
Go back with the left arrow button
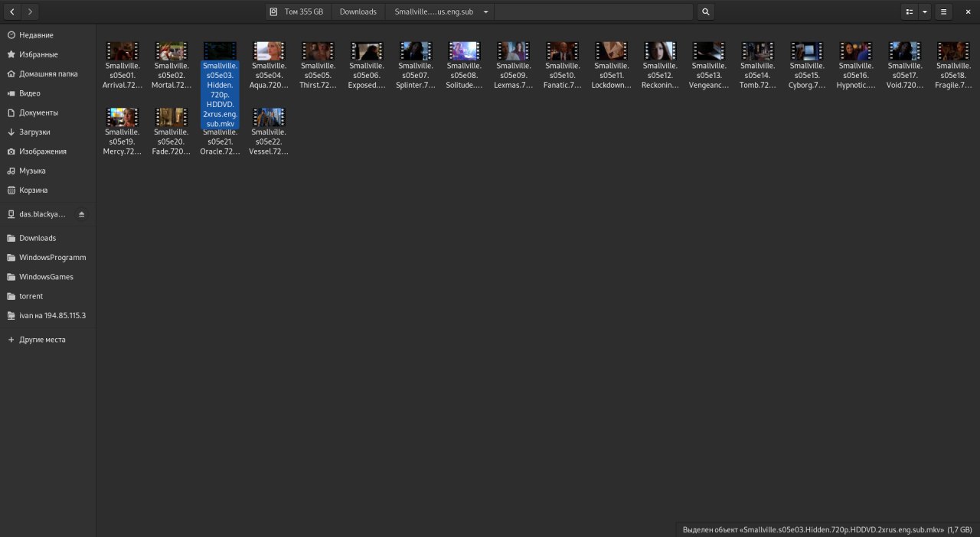coord(12,11)
